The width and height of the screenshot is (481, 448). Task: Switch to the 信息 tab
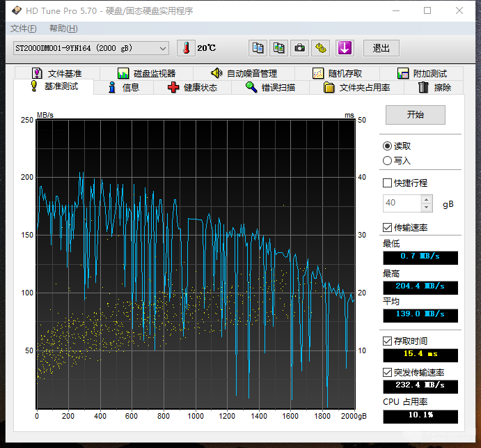click(124, 88)
